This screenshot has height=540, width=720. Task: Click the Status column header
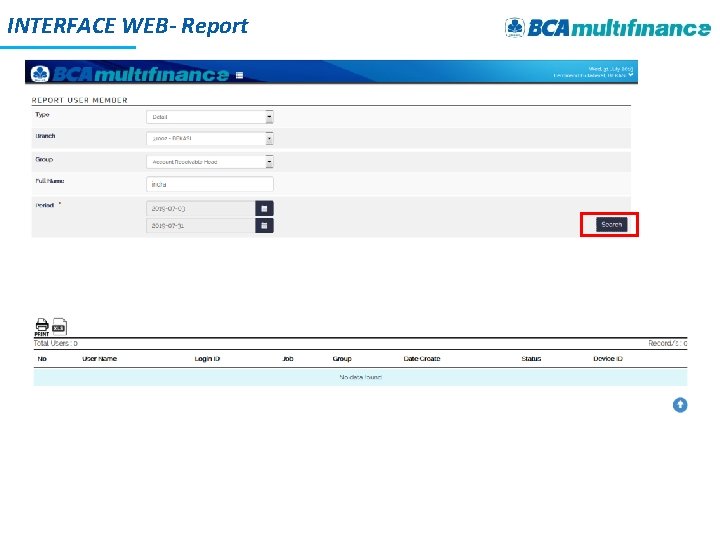pyautogui.click(x=531, y=359)
